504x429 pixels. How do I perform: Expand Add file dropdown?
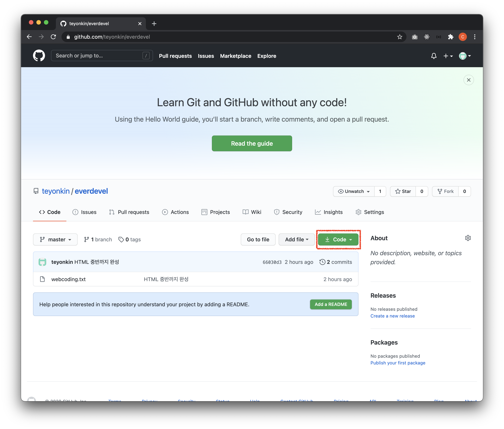tap(296, 239)
